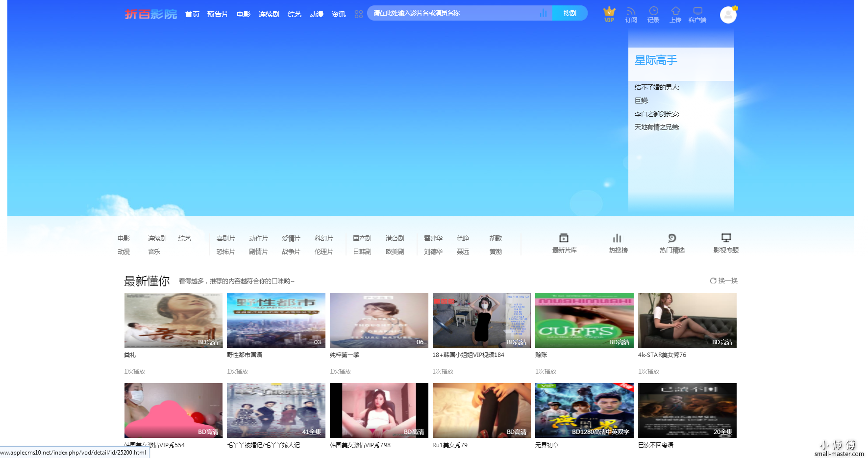Click the 野性都市国语 title text

[245, 355]
